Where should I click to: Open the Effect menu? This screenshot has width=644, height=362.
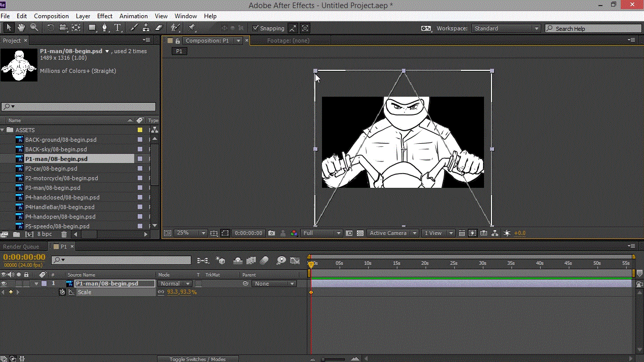(x=105, y=16)
